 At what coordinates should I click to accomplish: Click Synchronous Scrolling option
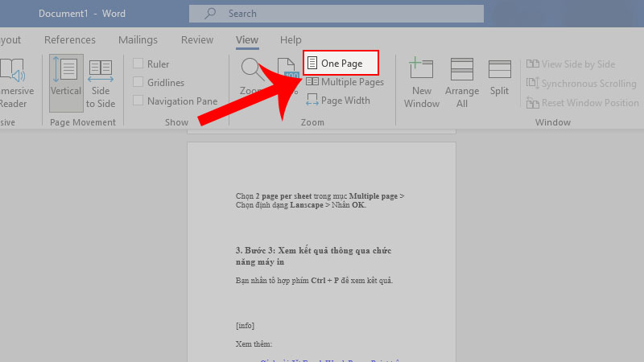(581, 84)
